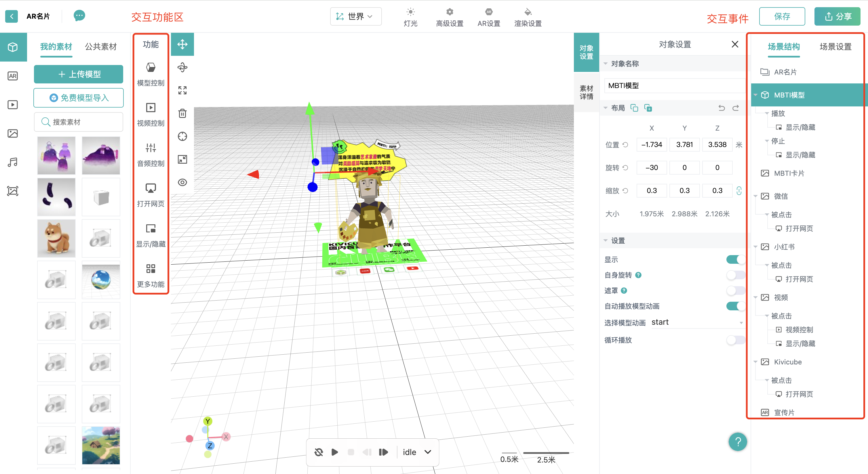This screenshot has height=474, width=868.
Task: Enable the 自身旋转 toggle
Action: click(x=735, y=275)
